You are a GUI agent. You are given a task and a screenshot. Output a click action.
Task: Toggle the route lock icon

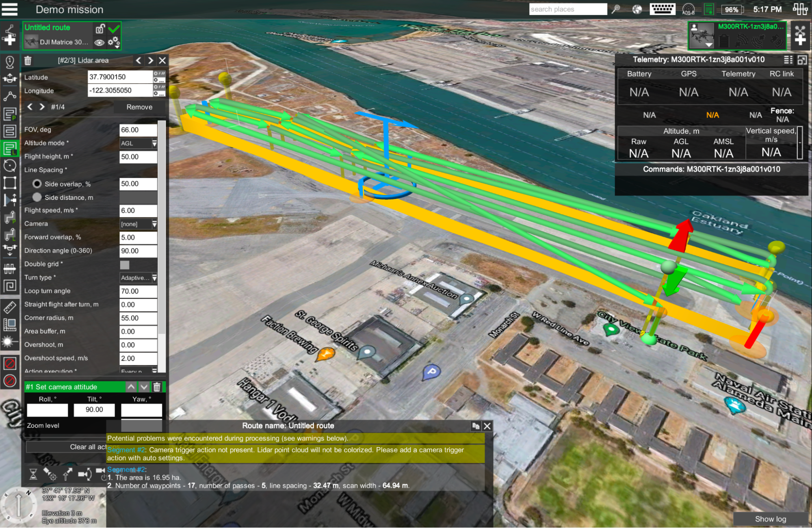[100, 28]
